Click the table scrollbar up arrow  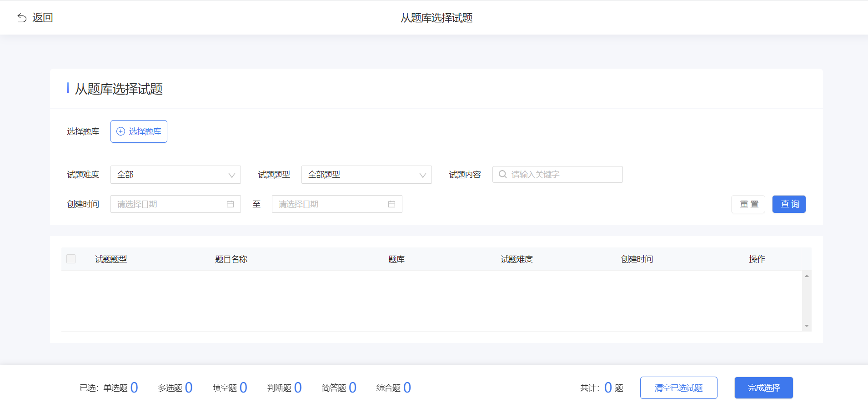807,276
